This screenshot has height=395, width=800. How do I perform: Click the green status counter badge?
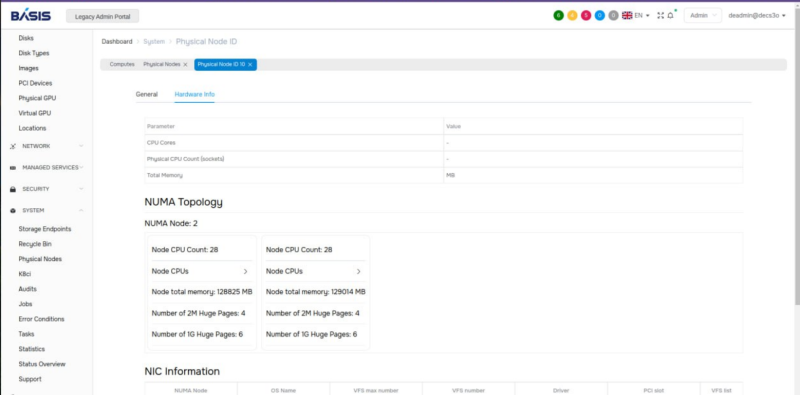[558, 15]
